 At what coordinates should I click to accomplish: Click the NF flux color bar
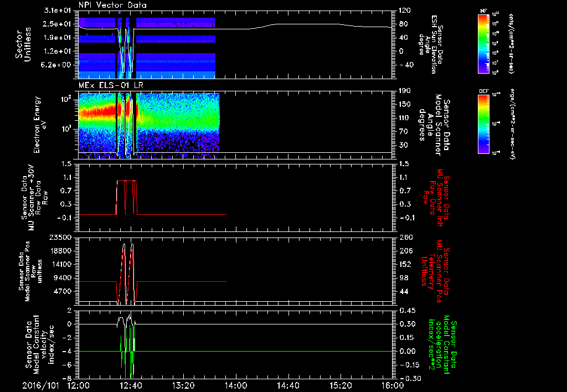click(484, 43)
